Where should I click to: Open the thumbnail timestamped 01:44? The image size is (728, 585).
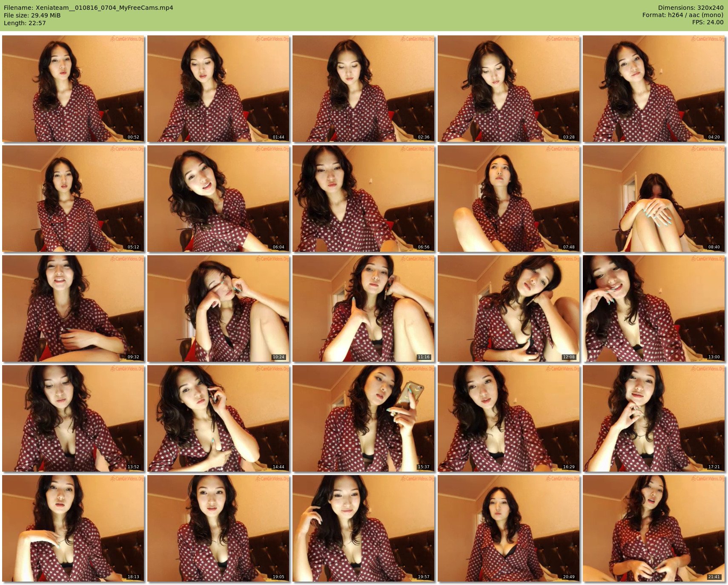coord(218,89)
